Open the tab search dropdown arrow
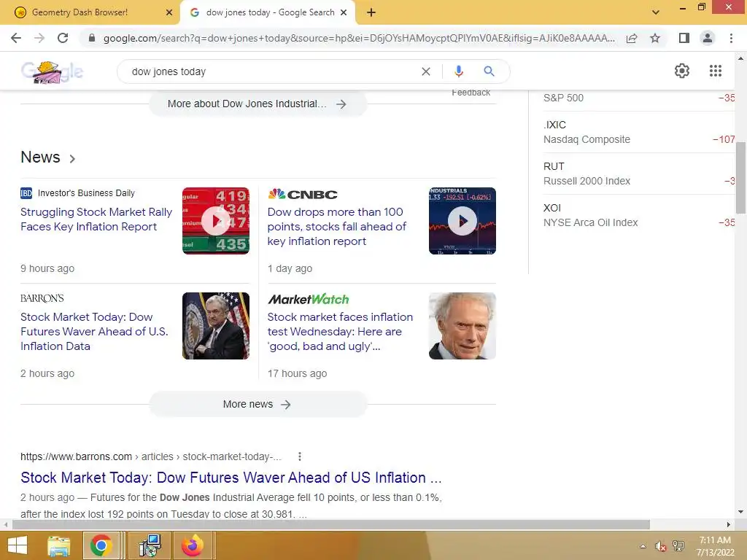 pyautogui.click(x=656, y=12)
